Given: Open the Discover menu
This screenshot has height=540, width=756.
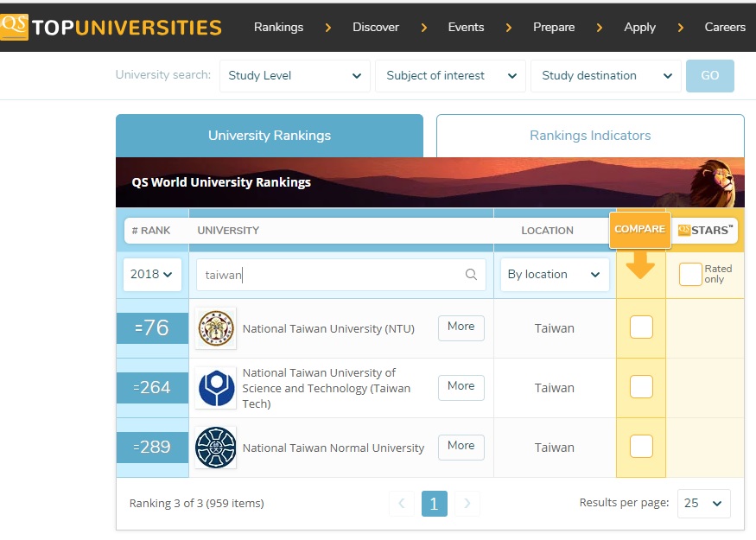Looking at the screenshot, I should point(376,27).
